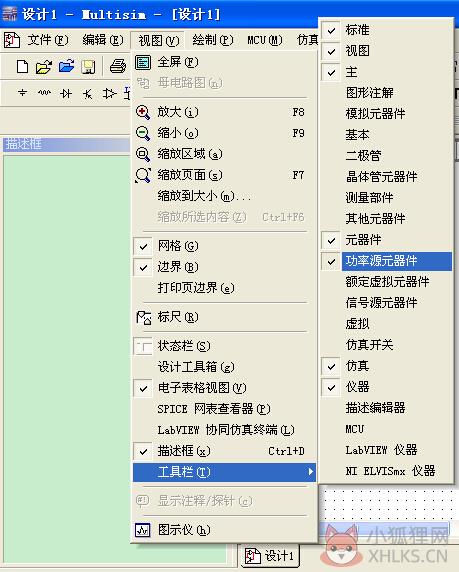Enable the LabVIEW 仪器 toolbar
Screen dimensions: 459x572
(x=386, y=450)
